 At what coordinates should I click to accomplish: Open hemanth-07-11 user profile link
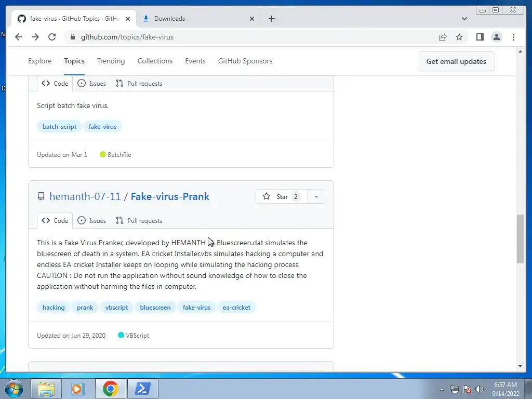(x=85, y=196)
